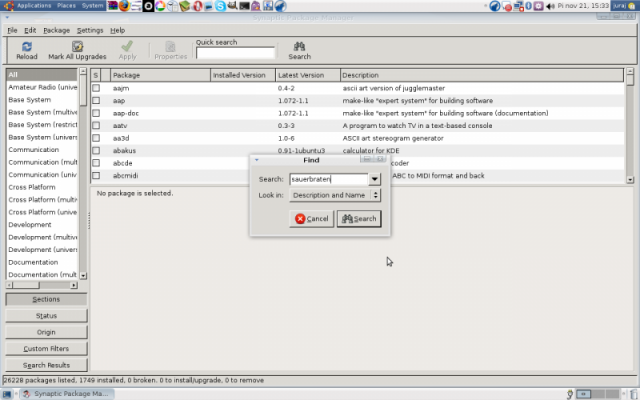Click the package list vertical scrollbar
Viewport: 640px width, 400px height.
[630, 125]
